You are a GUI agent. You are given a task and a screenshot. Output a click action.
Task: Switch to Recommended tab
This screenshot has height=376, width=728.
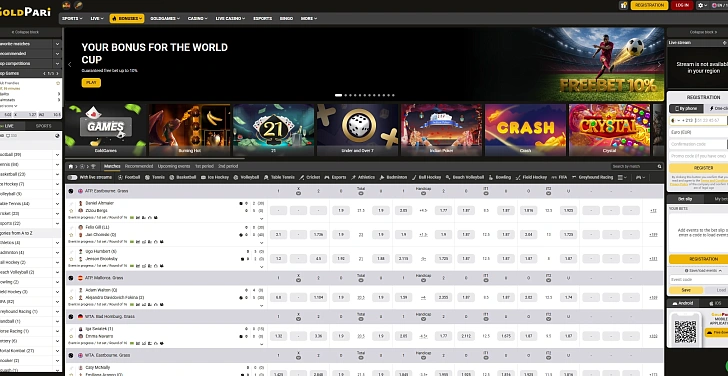tap(139, 166)
